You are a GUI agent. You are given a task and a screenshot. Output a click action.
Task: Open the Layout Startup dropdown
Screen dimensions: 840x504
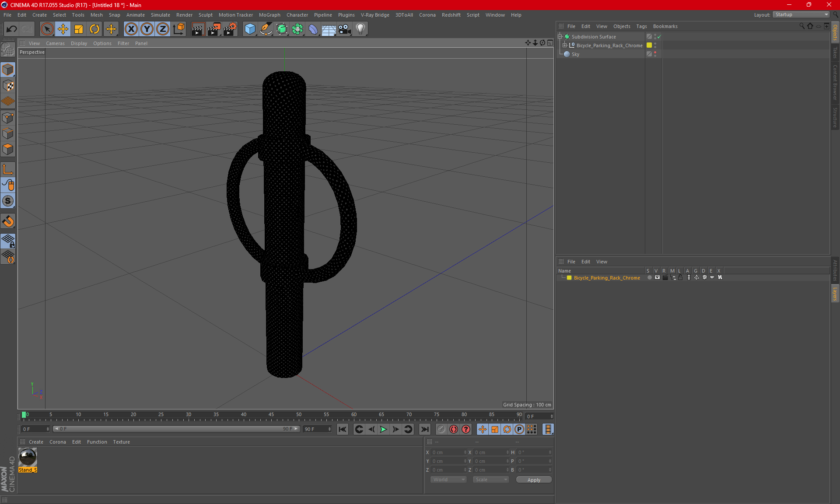[x=801, y=14]
